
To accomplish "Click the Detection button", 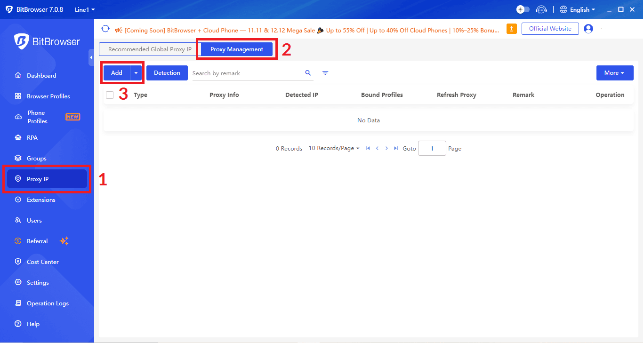I will coord(167,72).
